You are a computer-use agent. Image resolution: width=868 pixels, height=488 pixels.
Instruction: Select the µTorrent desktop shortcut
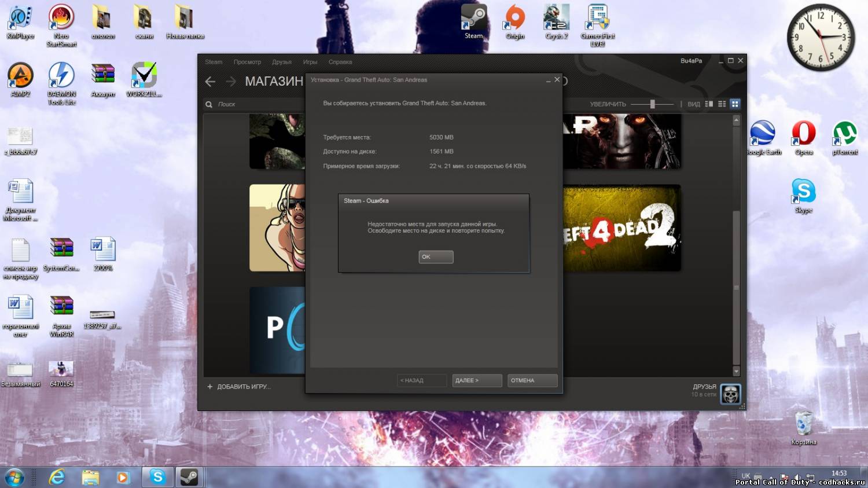tap(845, 137)
